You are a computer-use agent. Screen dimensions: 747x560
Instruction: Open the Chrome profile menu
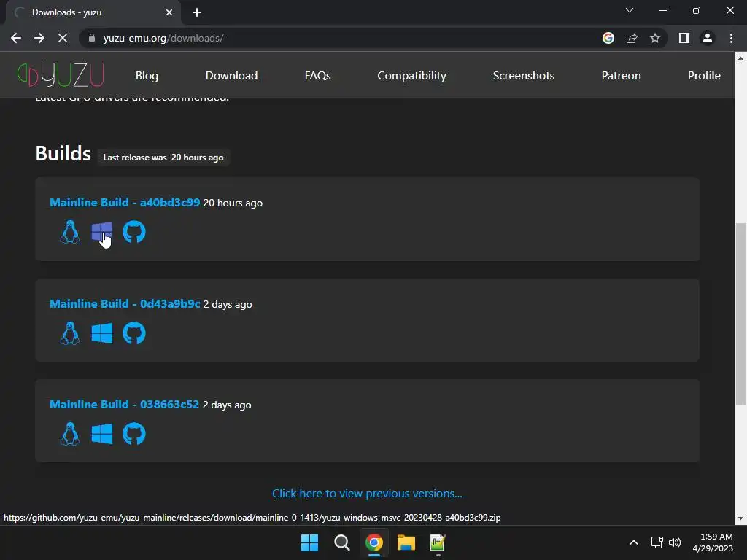(x=708, y=38)
